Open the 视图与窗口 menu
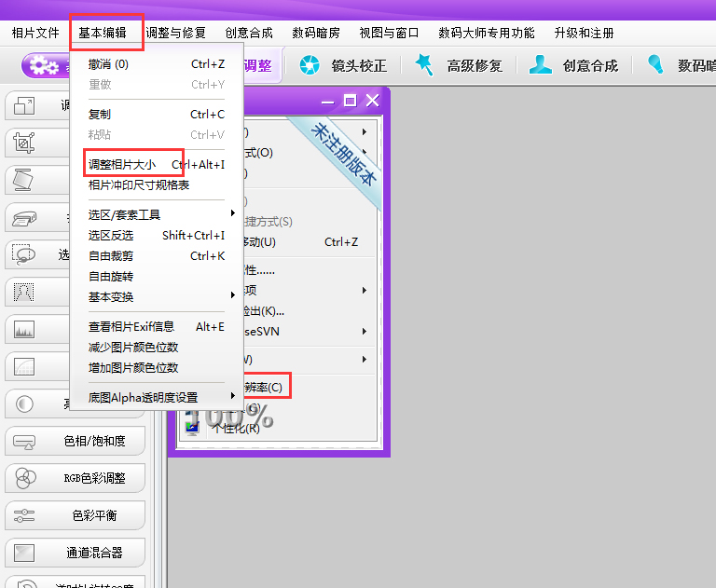The height and width of the screenshot is (588, 716). (389, 33)
